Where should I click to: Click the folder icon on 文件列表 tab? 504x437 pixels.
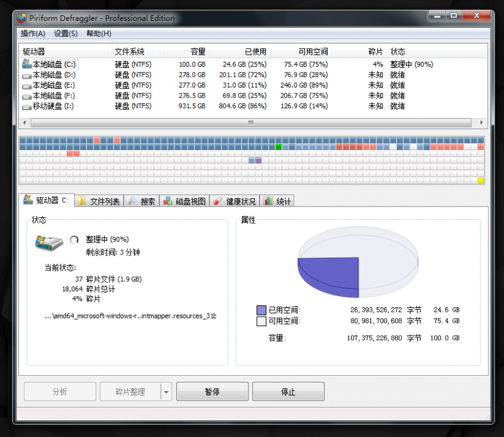82,201
